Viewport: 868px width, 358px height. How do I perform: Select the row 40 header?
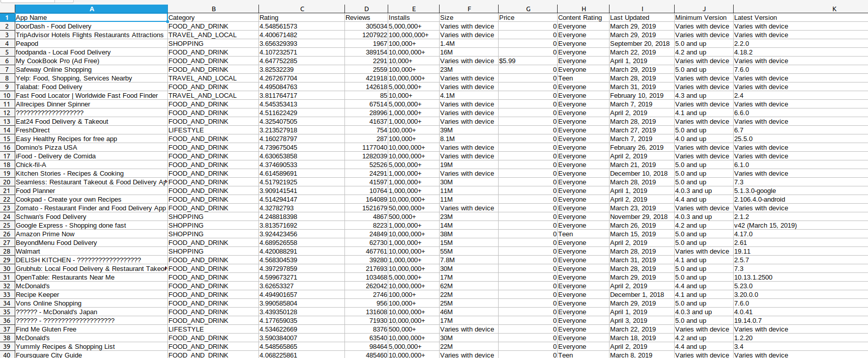coord(7,354)
